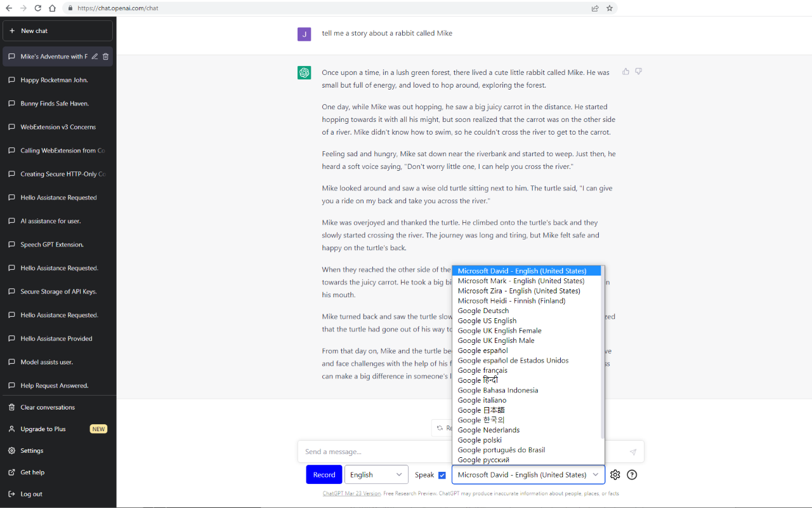Viewport: 812px width, 508px height.
Task: Bookmark this page with the star
Action: [x=610, y=8]
